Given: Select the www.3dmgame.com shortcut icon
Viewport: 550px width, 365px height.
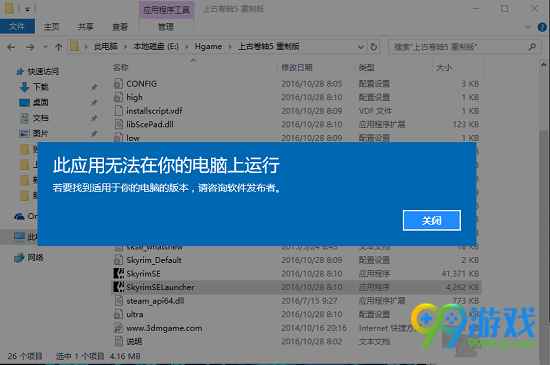Looking at the screenshot, I should point(118,328).
